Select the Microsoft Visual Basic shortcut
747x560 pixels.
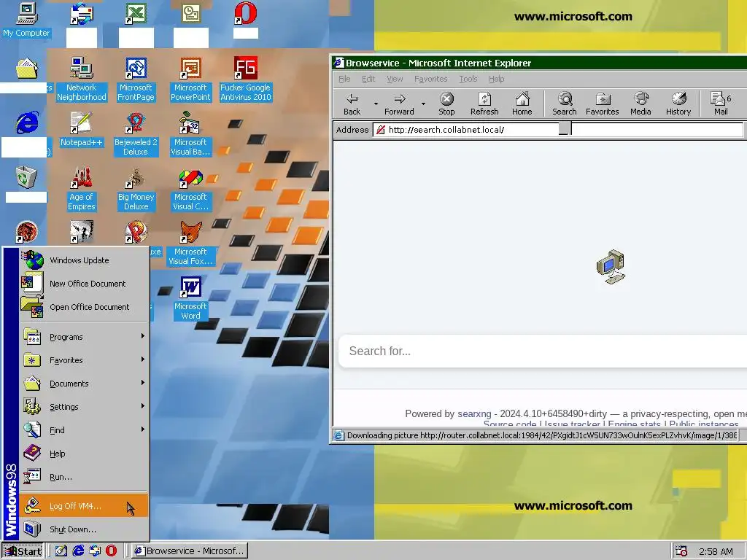190,134
